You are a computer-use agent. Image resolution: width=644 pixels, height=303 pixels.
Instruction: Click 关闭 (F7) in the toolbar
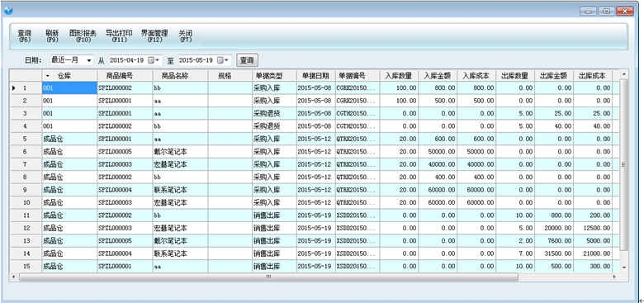(x=186, y=36)
